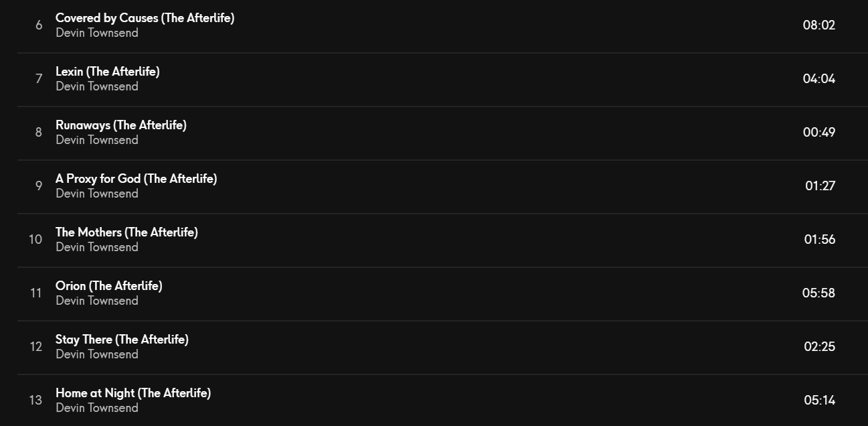Visit Devin Townsend link under Orion

(x=97, y=301)
